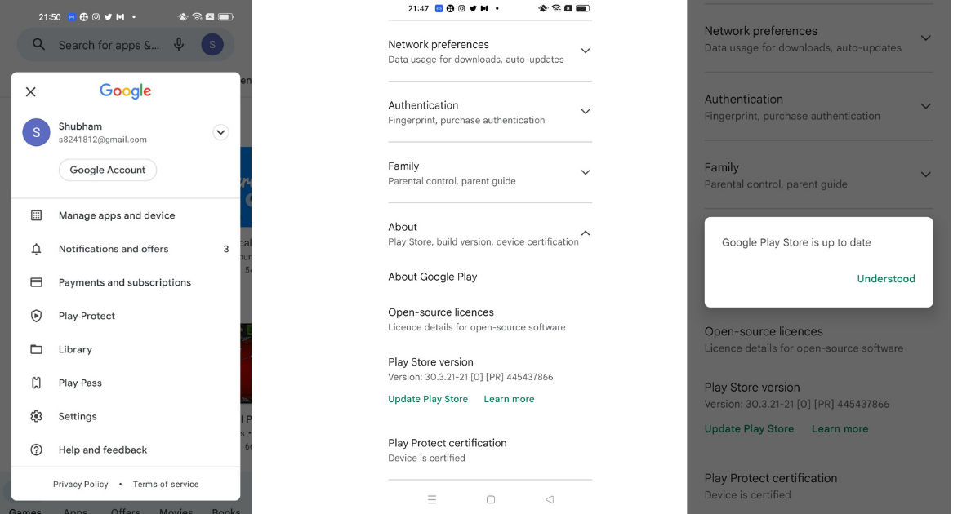
Task: Click the Library folder icon
Action: pos(36,349)
